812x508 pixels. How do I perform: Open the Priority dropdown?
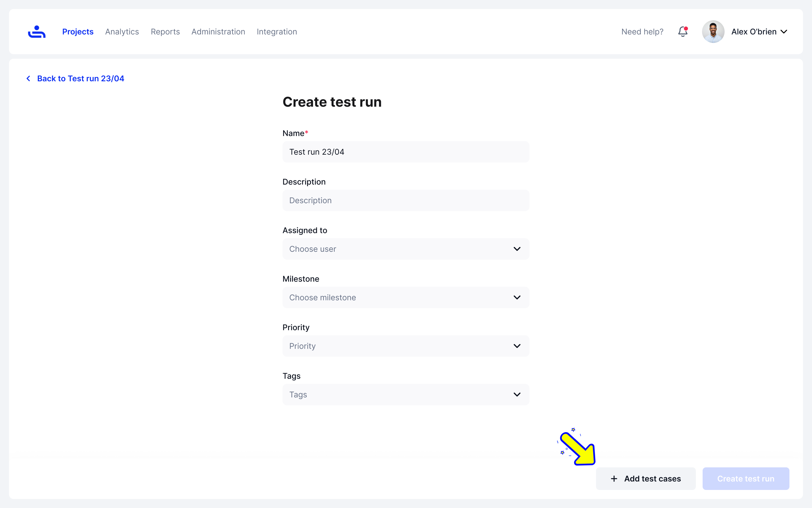(x=406, y=346)
